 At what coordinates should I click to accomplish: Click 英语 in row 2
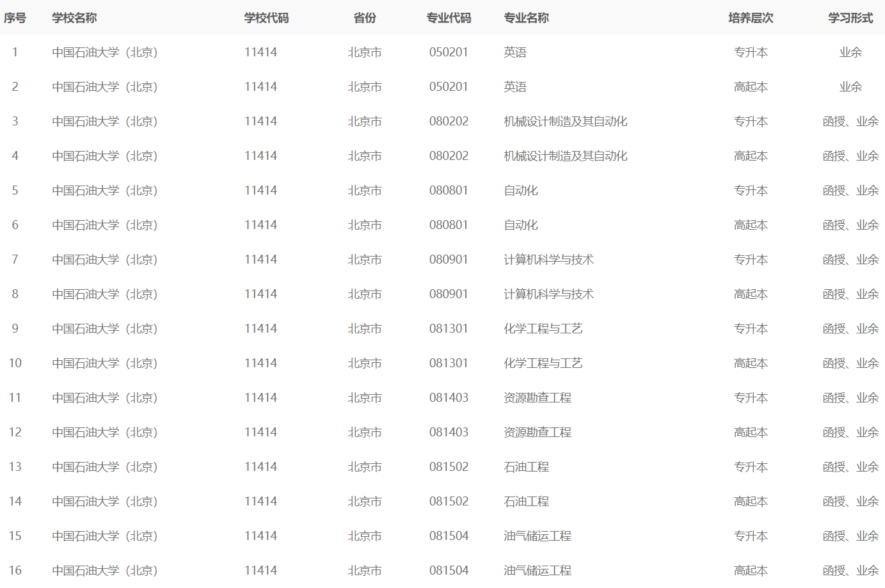[515, 87]
